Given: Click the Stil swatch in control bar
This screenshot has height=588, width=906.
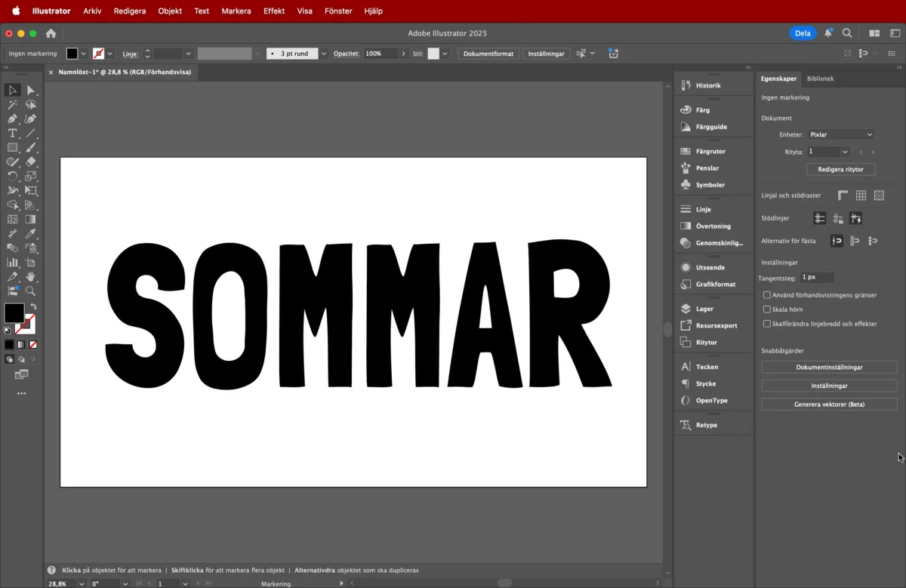Looking at the screenshot, I should [x=433, y=54].
